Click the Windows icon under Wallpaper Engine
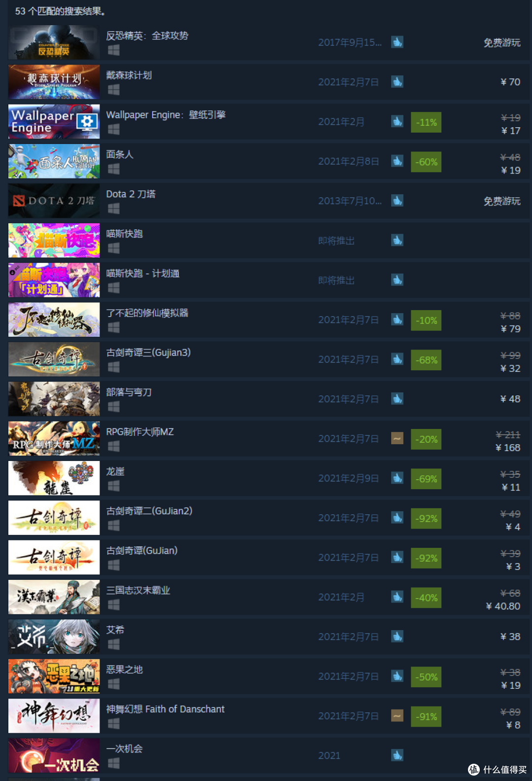This screenshot has height=781, width=532. [x=114, y=129]
